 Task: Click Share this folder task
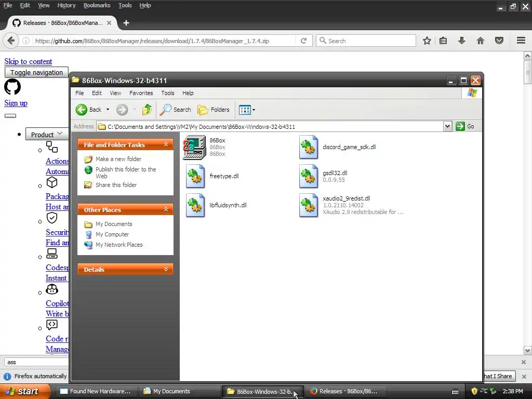pyautogui.click(x=116, y=185)
